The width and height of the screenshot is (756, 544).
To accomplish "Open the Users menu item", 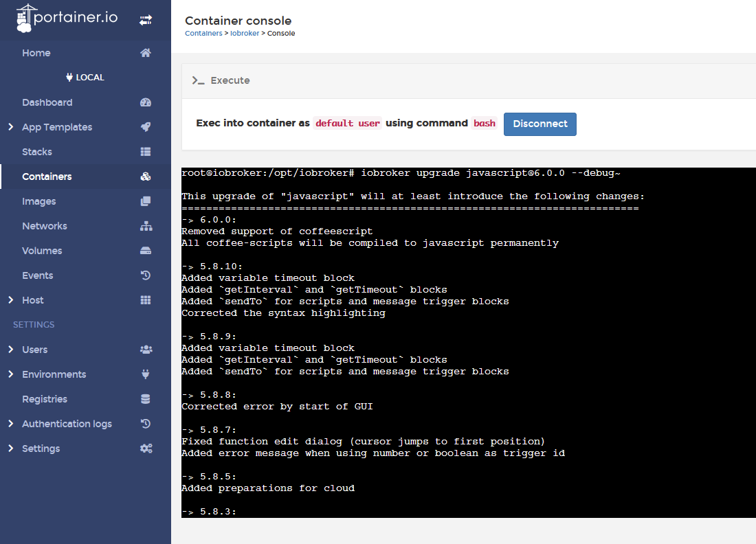I will tap(35, 350).
